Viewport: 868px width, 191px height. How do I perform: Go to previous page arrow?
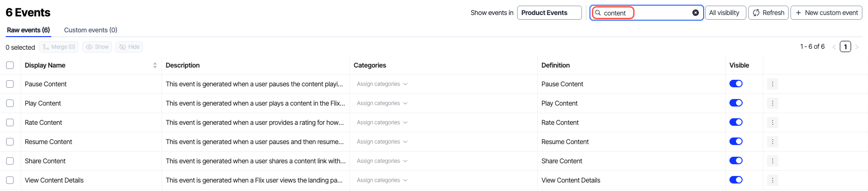pyautogui.click(x=834, y=47)
